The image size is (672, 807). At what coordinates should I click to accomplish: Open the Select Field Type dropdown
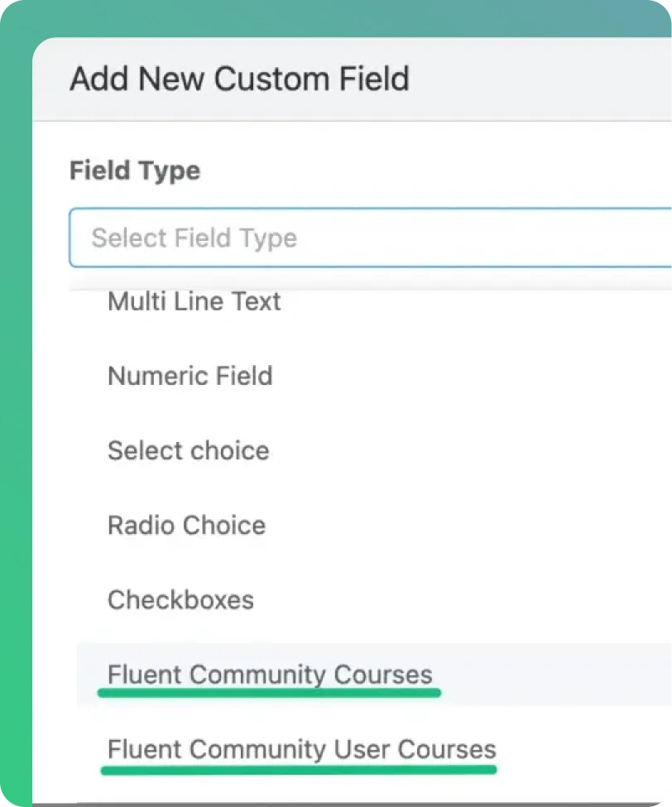click(370, 238)
